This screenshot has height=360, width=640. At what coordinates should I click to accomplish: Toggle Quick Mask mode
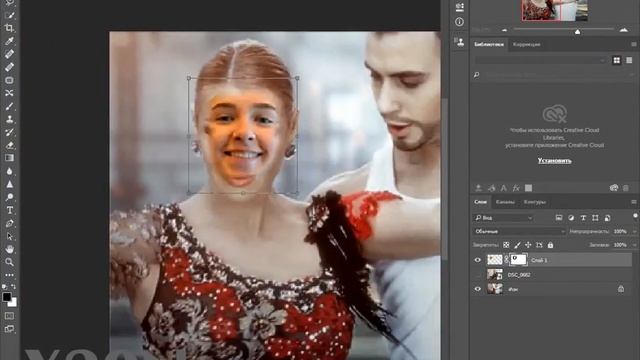tap(9, 316)
